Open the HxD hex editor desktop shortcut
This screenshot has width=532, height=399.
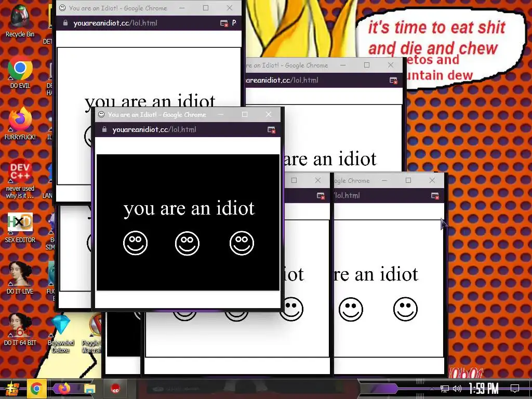point(20,228)
